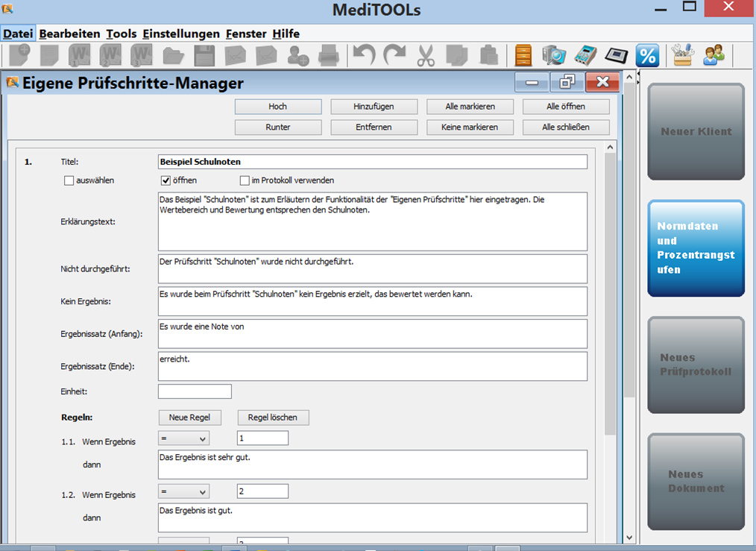Click the Ergebnissatz (Ende) text field

tap(373, 366)
